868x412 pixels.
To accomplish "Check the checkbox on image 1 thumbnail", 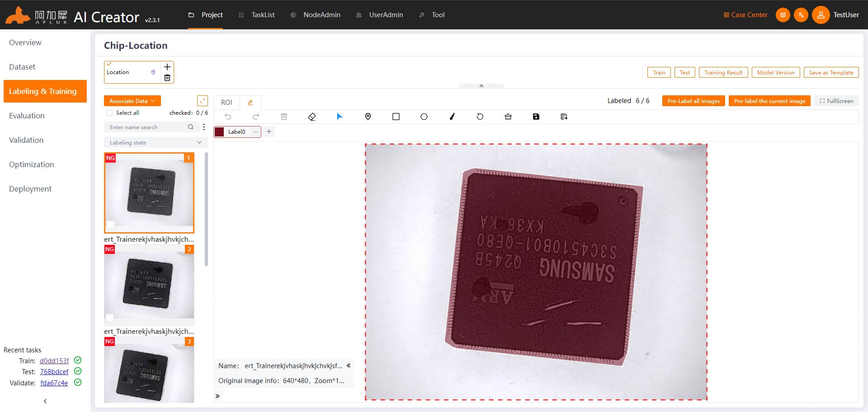I will point(110,225).
